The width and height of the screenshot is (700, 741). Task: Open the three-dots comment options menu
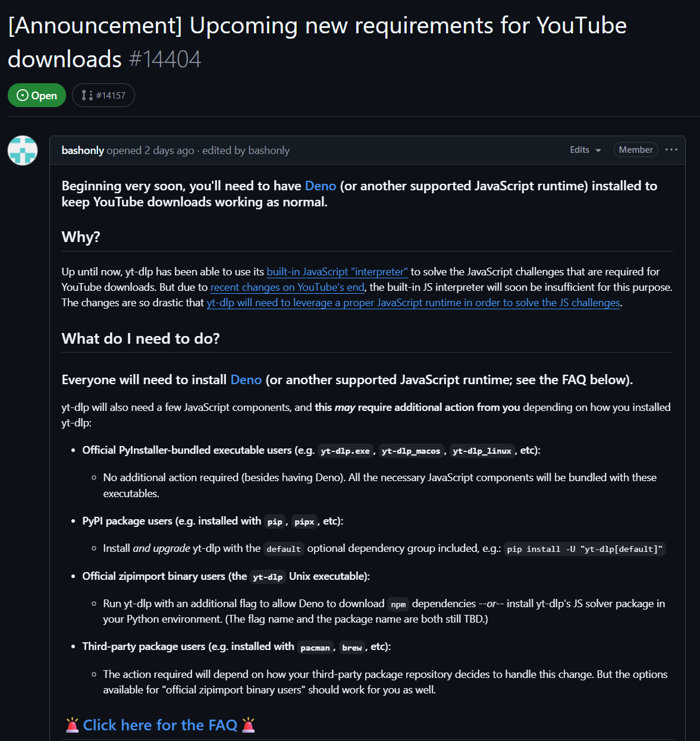click(671, 150)
